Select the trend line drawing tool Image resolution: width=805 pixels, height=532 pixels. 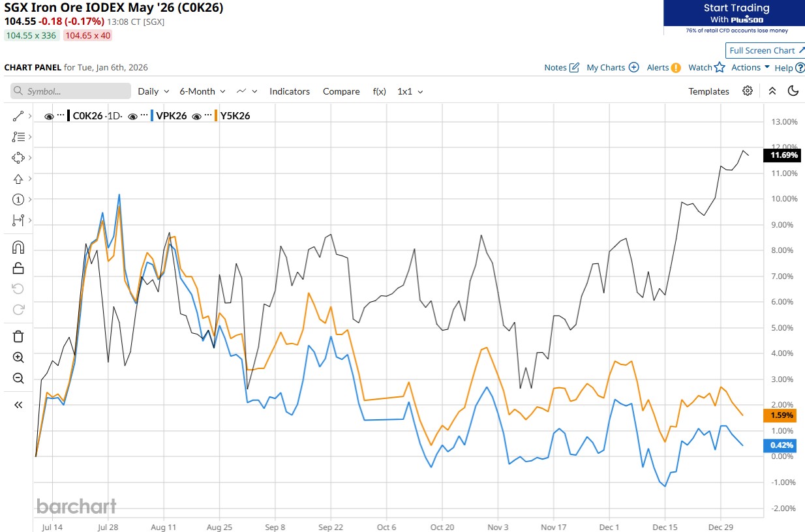18,116
